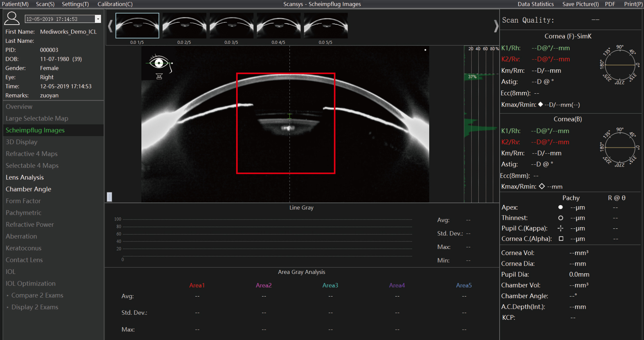Screen dimensions: 644x340
Task: Click the Pupil Dia 0.0mm value
Action: [x=579, y=274]
